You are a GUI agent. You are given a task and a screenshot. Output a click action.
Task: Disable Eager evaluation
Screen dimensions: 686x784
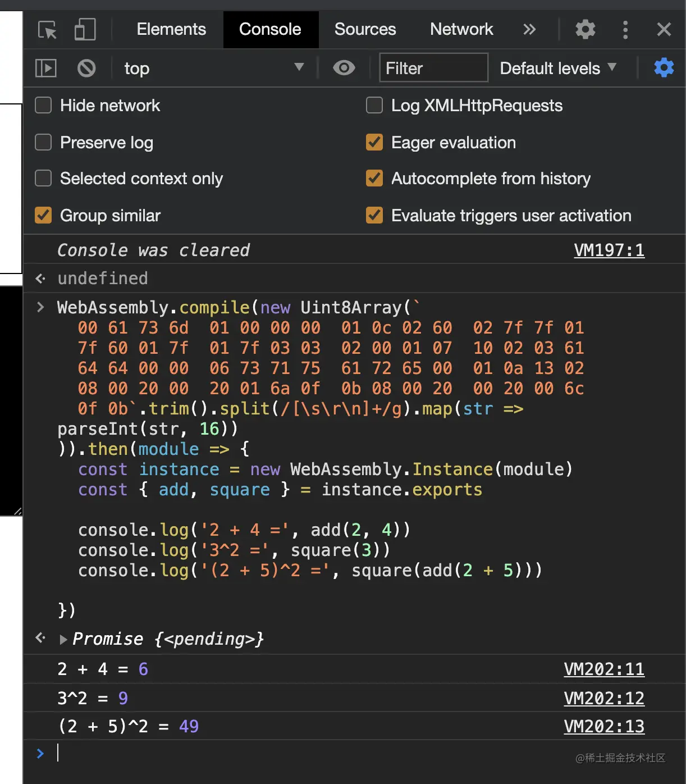[x=374, y=142]
